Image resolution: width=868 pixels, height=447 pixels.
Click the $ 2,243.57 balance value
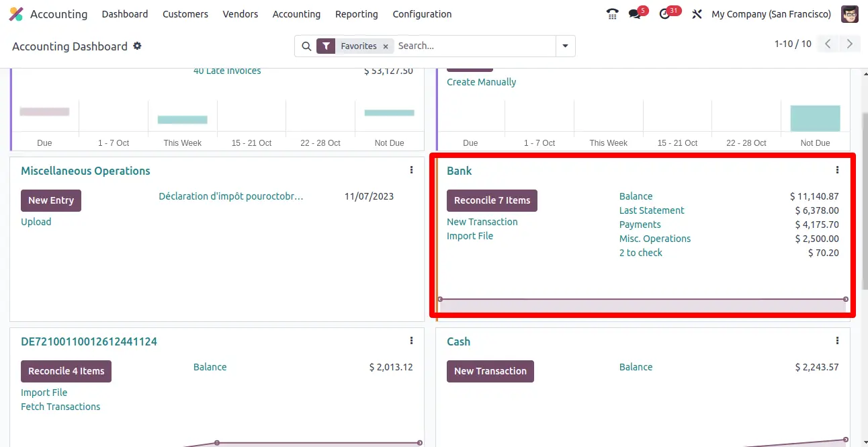click(817, 367)
